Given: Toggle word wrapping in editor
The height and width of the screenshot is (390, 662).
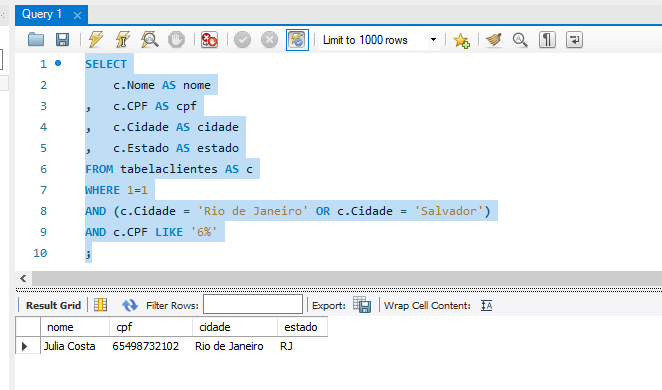Looking at the screenshot, I should [x=574, y=40].
